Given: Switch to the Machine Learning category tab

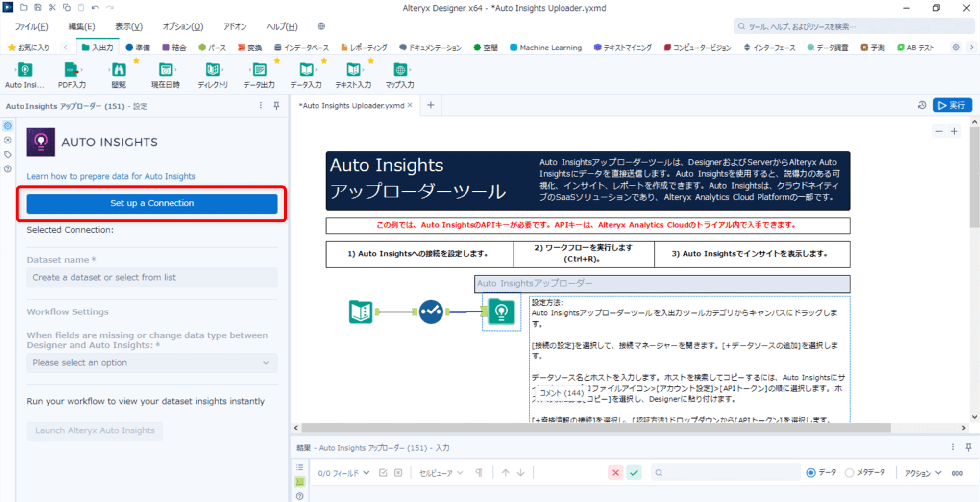Looking at the screenshot, I should tap(545, 48).
